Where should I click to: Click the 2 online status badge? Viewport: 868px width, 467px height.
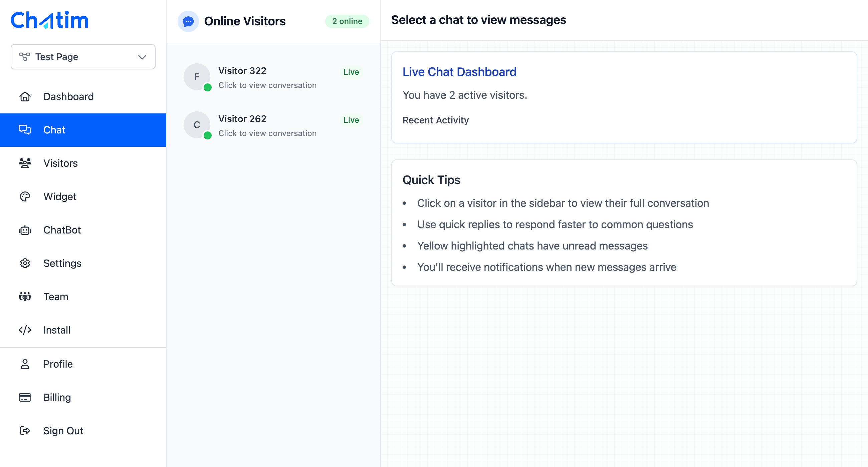[x=347, y=21]
